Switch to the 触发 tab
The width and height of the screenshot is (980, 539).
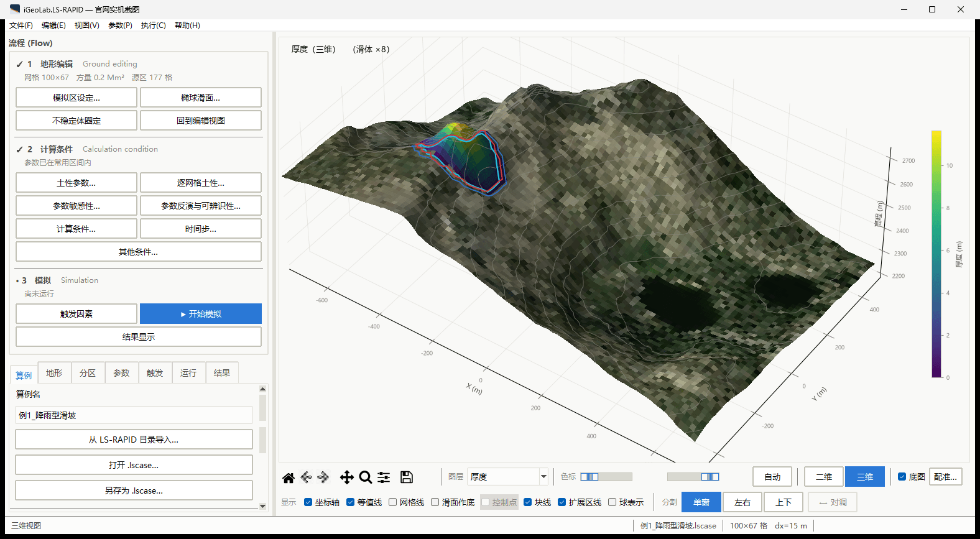tap(155, 373)
